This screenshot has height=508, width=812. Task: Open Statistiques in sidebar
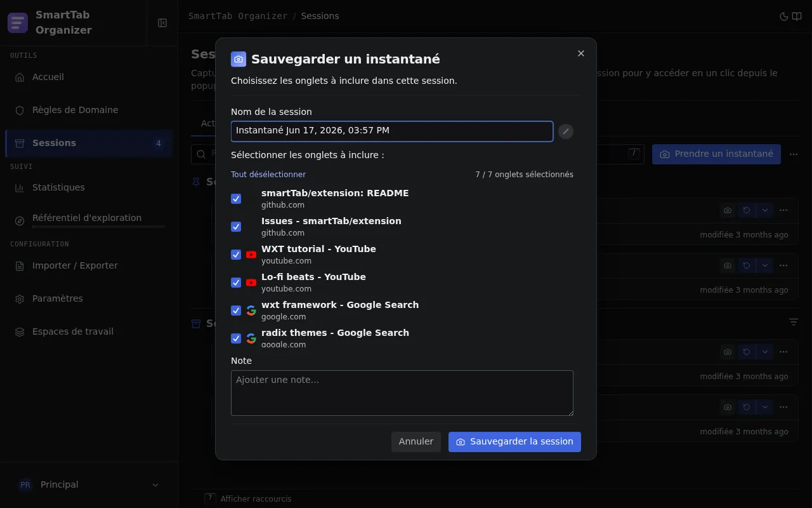point(89,187)
